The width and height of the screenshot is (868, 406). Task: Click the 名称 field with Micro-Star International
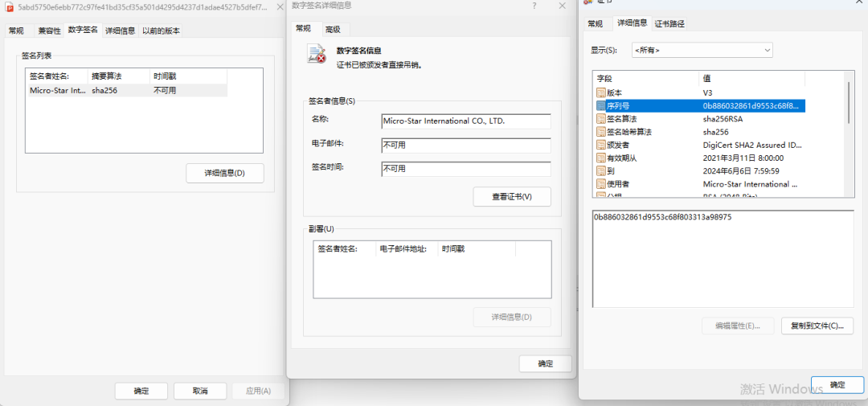coord(466,121)
